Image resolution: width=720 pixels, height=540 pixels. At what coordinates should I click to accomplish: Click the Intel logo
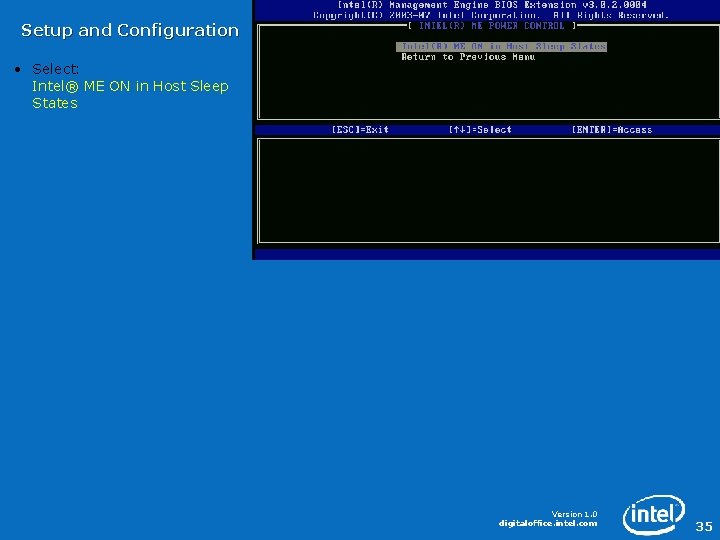tap(654, 515)
